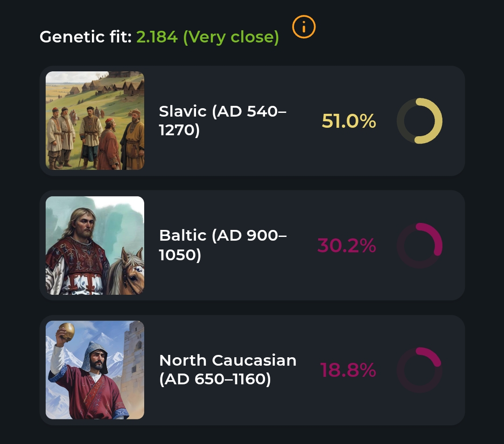Click the magenta Baltic donut chart
Screen dimensions: 504x444
pyautogui.click(x=419, y=245)
